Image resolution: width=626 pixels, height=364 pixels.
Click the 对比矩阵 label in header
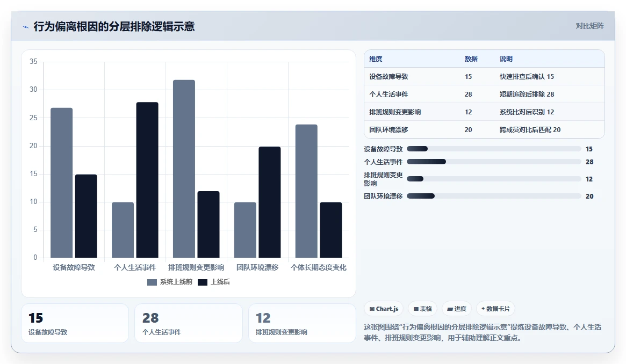click(589, 26)
